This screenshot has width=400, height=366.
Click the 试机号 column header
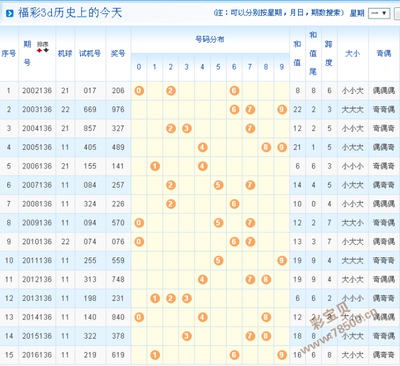click(x=90, y=53)
